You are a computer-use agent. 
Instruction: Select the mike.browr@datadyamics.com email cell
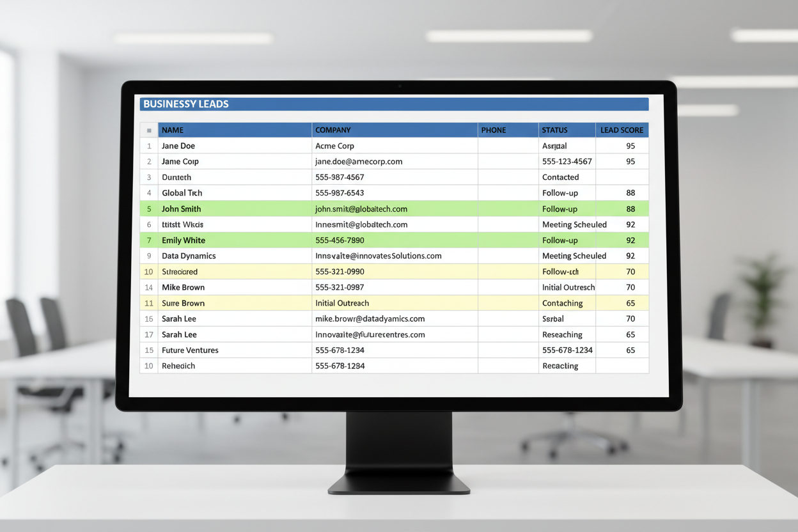395,319
